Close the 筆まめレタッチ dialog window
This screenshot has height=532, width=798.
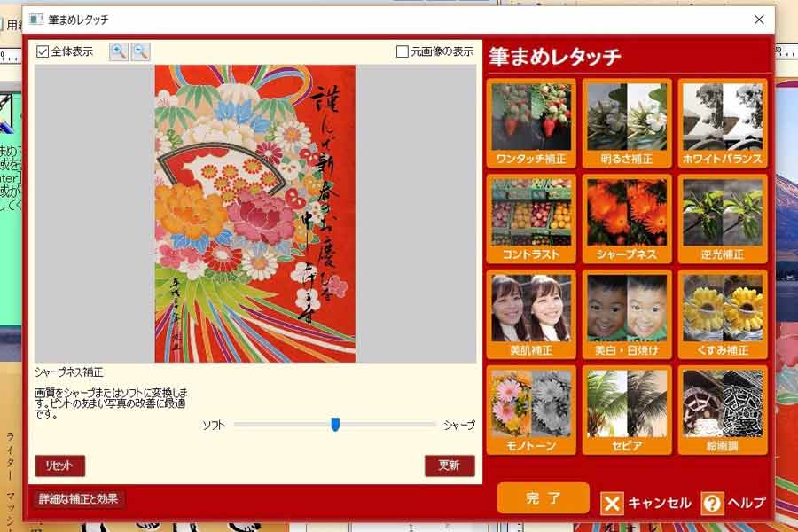click(x=759, y=20)
